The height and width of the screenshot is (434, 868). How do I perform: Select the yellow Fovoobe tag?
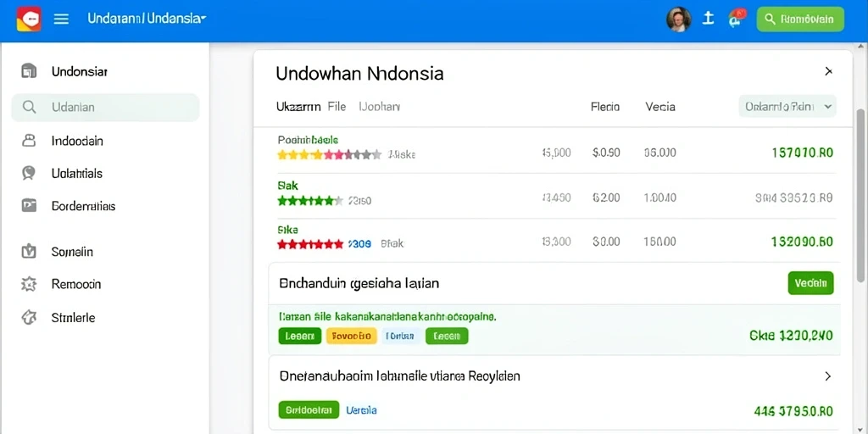[x=352, y=336]
